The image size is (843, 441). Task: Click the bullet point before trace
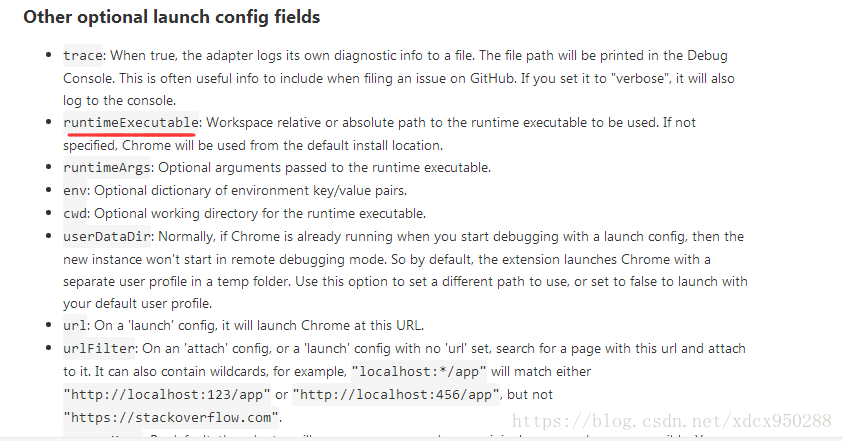click(49, 55)
